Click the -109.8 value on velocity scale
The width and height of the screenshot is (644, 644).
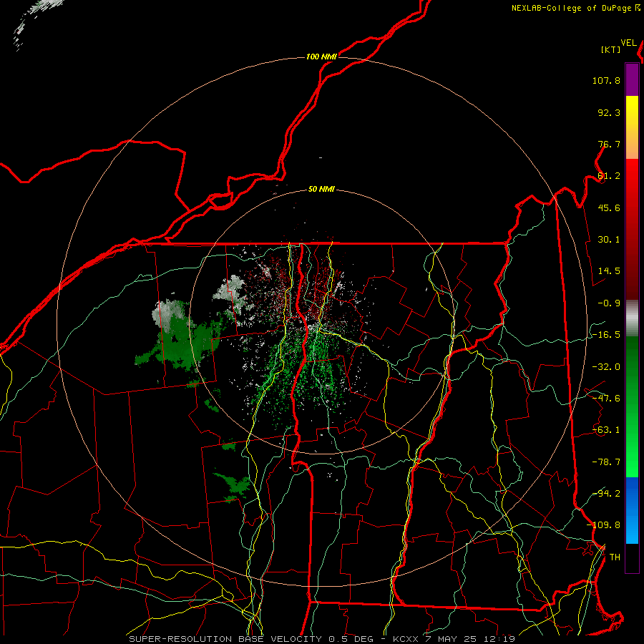click(x=604, y=525)
